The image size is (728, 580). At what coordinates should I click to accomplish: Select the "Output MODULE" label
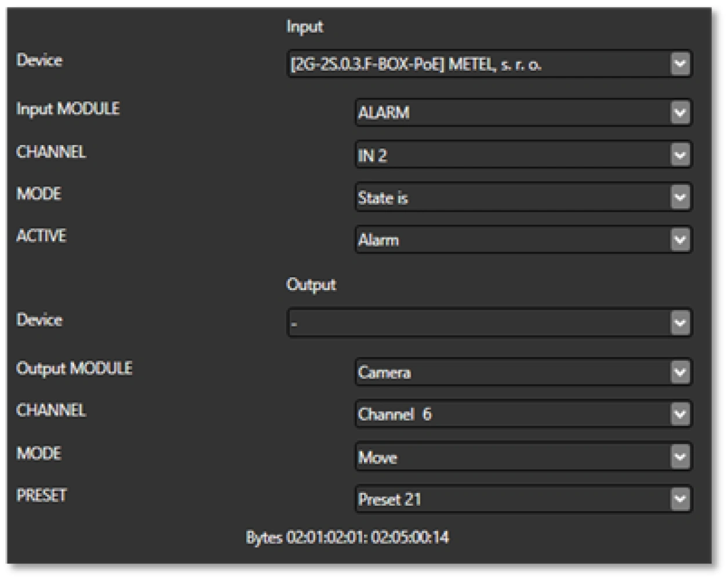(x=74, y=368)
